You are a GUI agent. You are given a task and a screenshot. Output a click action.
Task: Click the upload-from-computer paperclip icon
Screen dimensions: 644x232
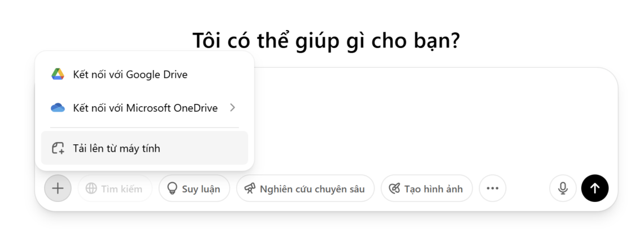[58, 148]
